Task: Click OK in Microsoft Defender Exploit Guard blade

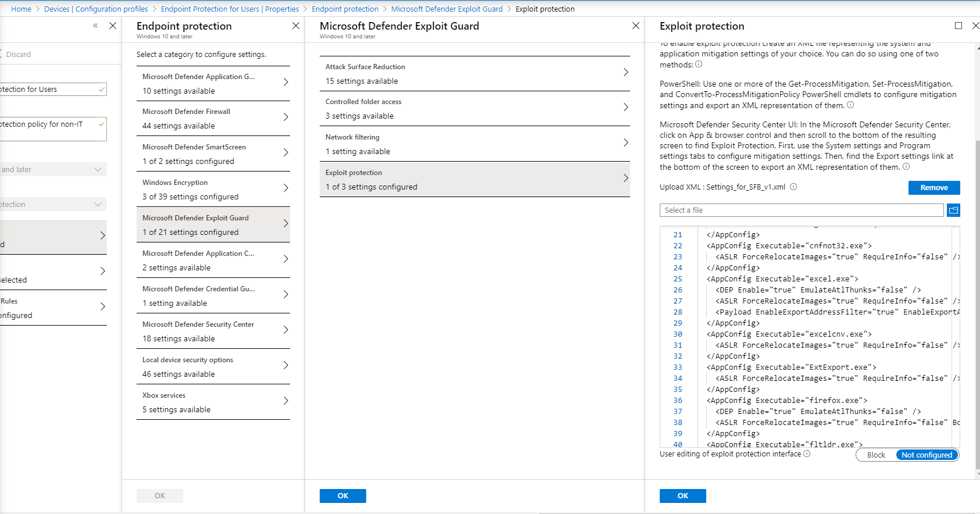Action: (343, 496)
